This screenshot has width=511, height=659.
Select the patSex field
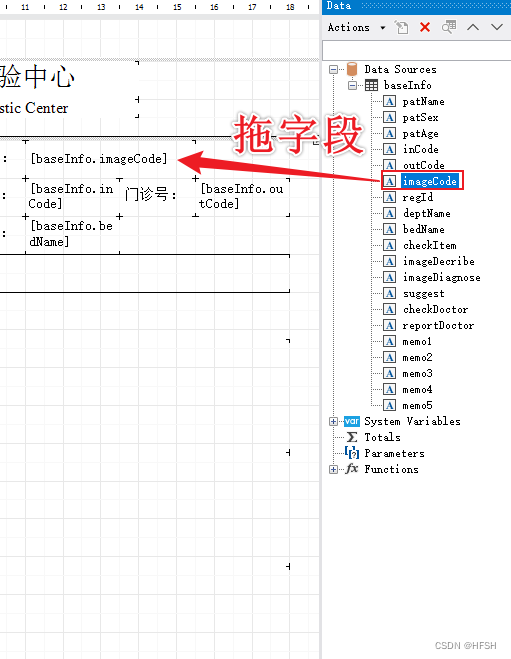pyautogui.click(x=420, y=118)
